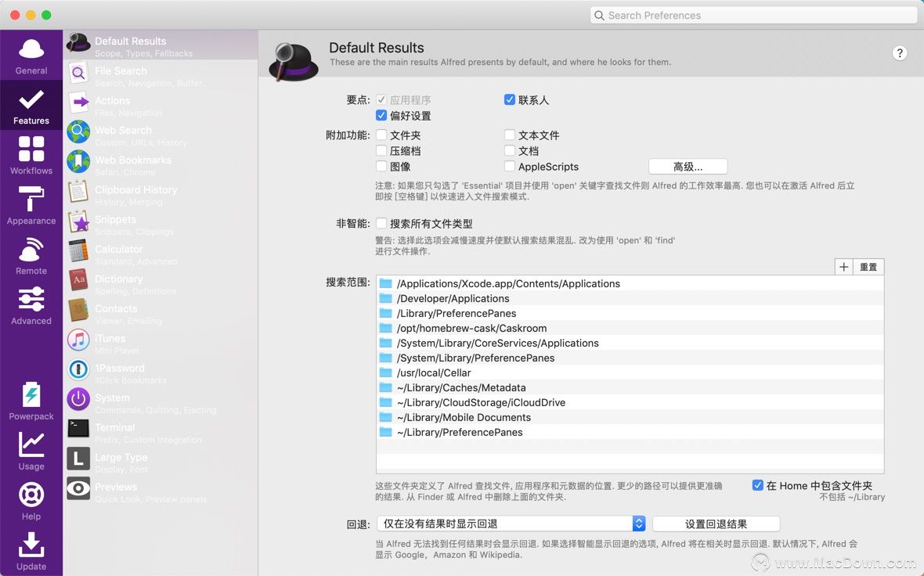Open the Appearance paint roller section

pyautogui.click(x=31, y=206)
